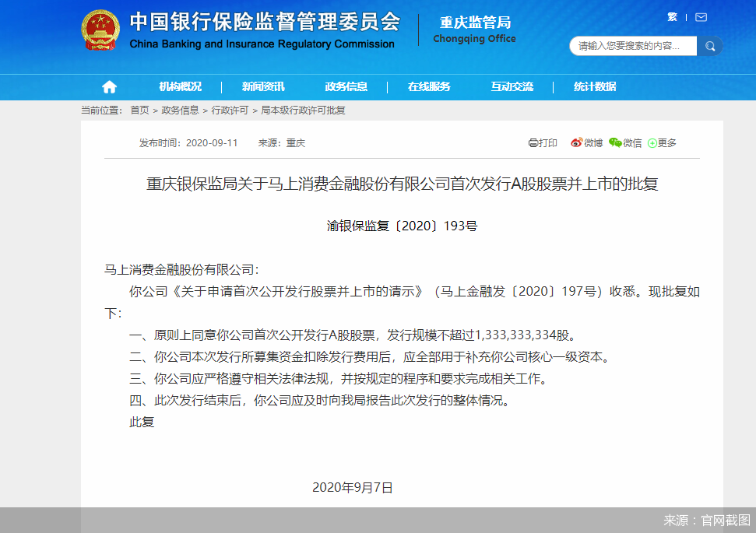This screenshot has height=533, width=756.
Task: Click the Chongqing Office subtitle
Action: (x=474, y=39)
